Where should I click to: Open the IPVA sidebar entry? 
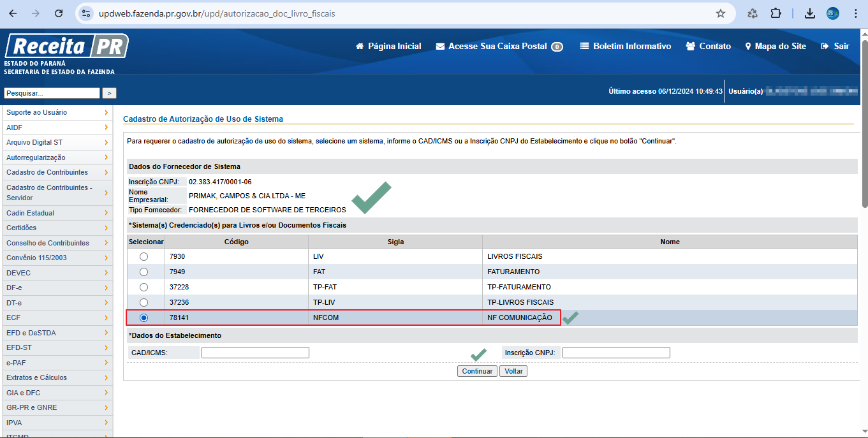pos(57,423)
